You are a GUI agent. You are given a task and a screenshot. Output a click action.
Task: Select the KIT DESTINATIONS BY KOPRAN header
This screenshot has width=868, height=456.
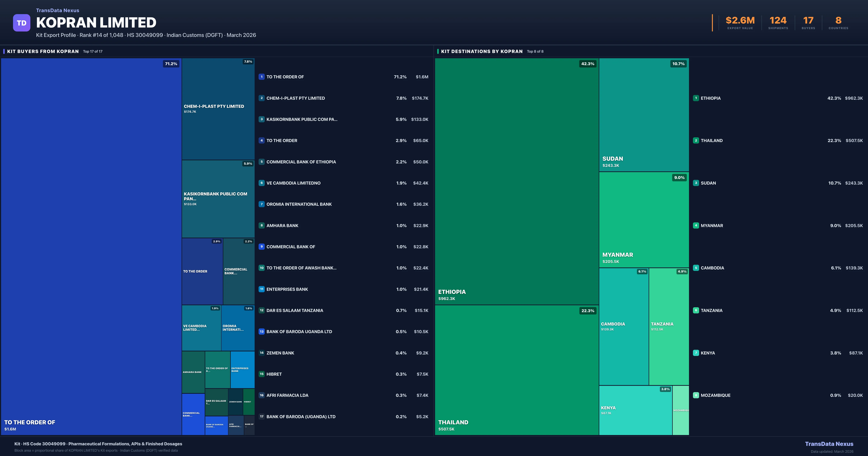[x=481, y=51]
